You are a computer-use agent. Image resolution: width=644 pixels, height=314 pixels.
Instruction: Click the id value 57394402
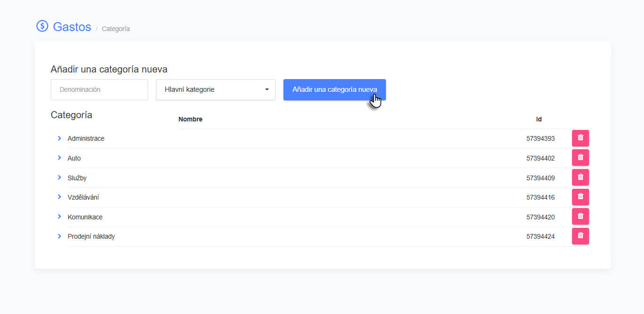(541, 158)
